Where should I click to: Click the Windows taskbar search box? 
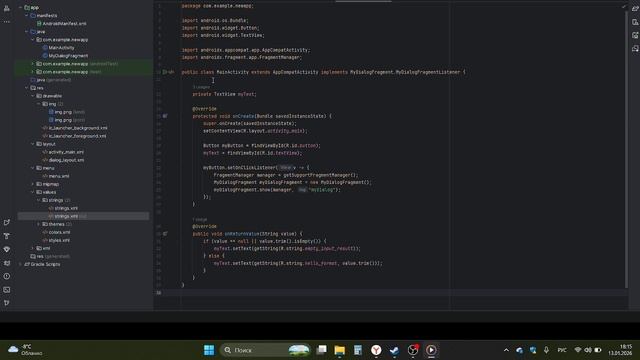(x=265, y=350)
